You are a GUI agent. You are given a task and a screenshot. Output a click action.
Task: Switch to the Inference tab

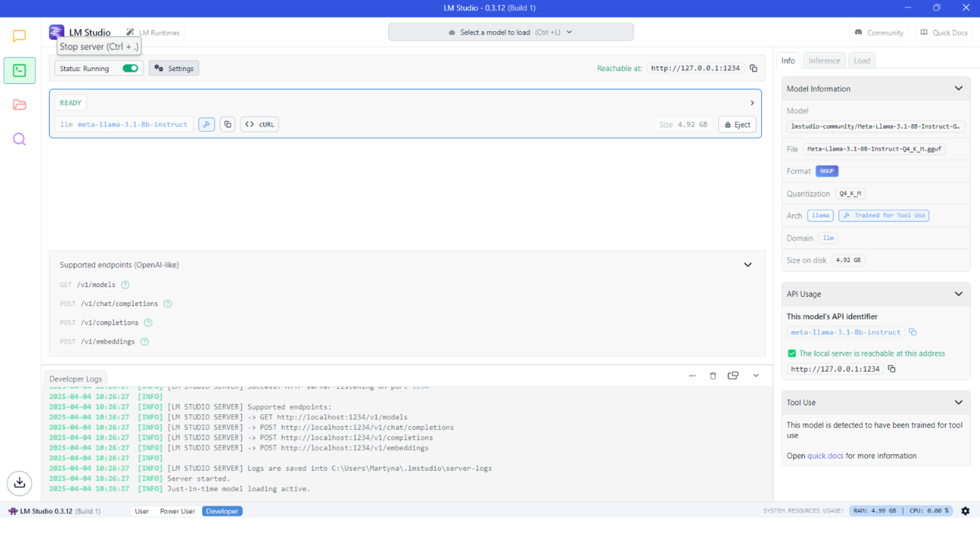coord(823,60)
